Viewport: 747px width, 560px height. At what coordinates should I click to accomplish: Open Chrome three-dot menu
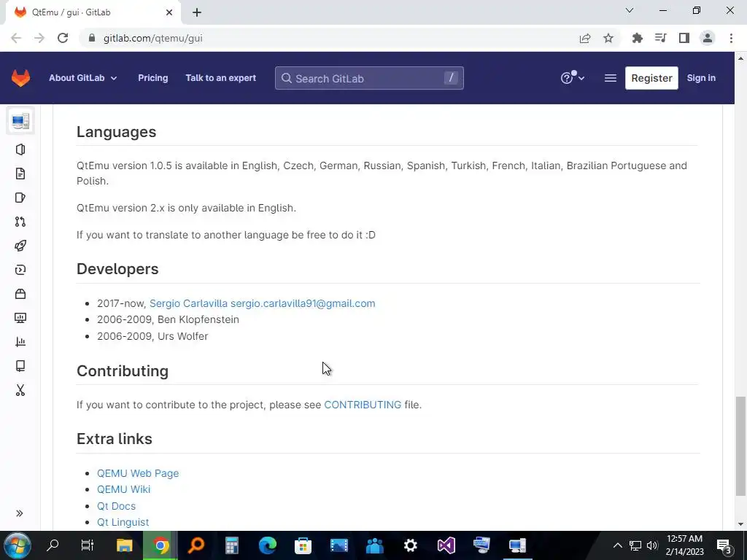(x=731, y=38)
